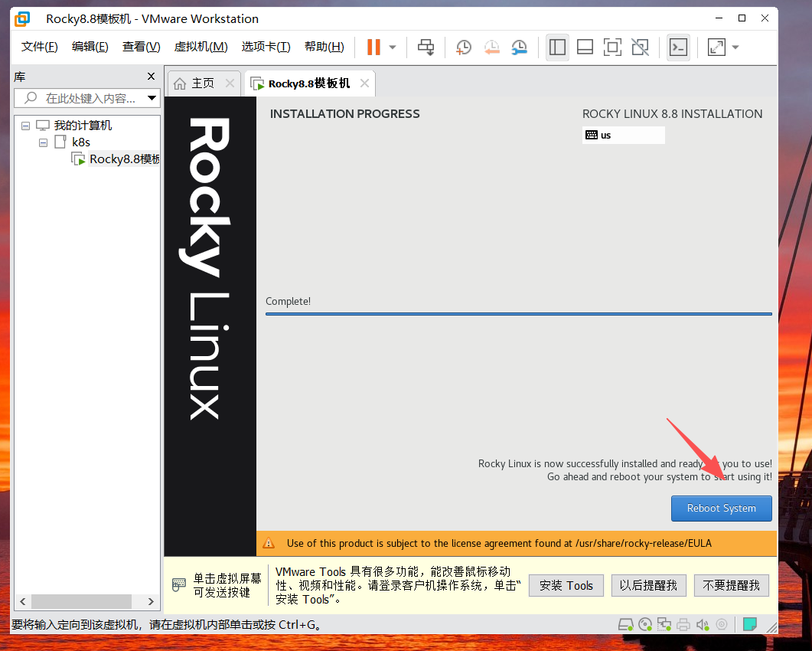Switch to the 主页 home tab

pos(203,83)
